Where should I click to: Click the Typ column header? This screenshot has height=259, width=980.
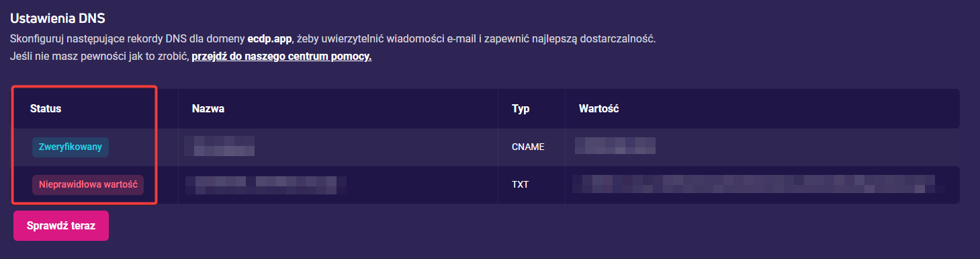(521, 108)
